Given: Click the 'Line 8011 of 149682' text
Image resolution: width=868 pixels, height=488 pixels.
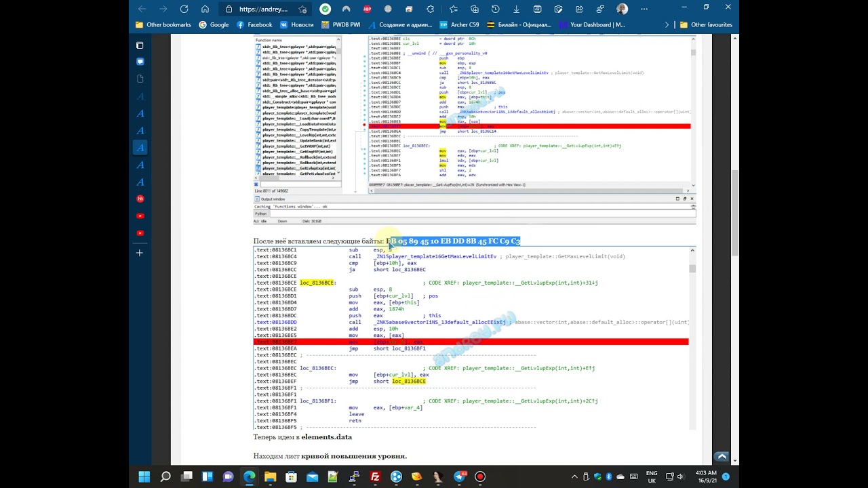Looking at the screenshot, I should 270,191.
